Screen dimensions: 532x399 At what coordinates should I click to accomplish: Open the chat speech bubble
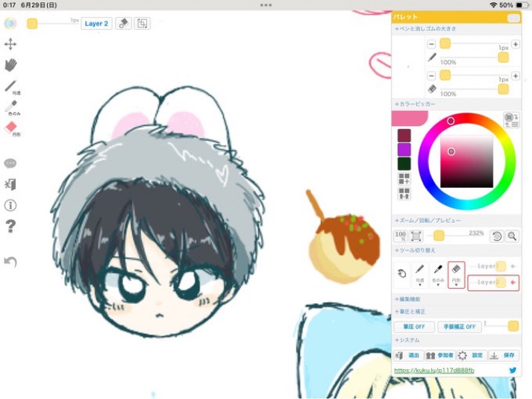click(x=10, y=163)
